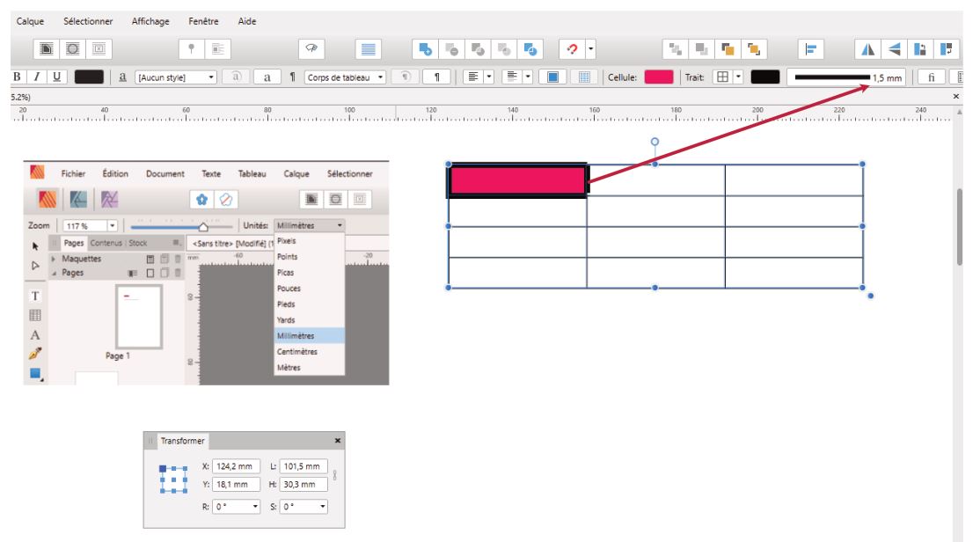Click the left-align paragraph icon
The height and width of the screenshot is (542, 980).
(x=473, y=77)
